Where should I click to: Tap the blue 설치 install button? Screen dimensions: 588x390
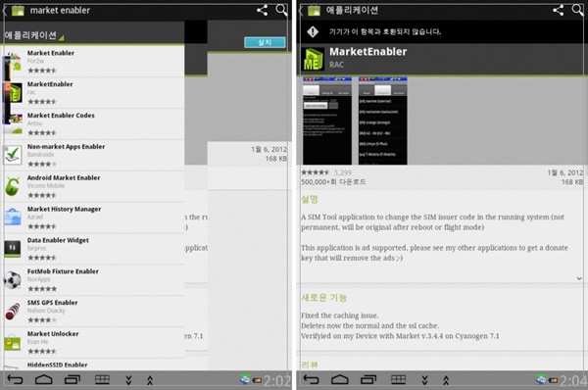[x=265, y=42]
